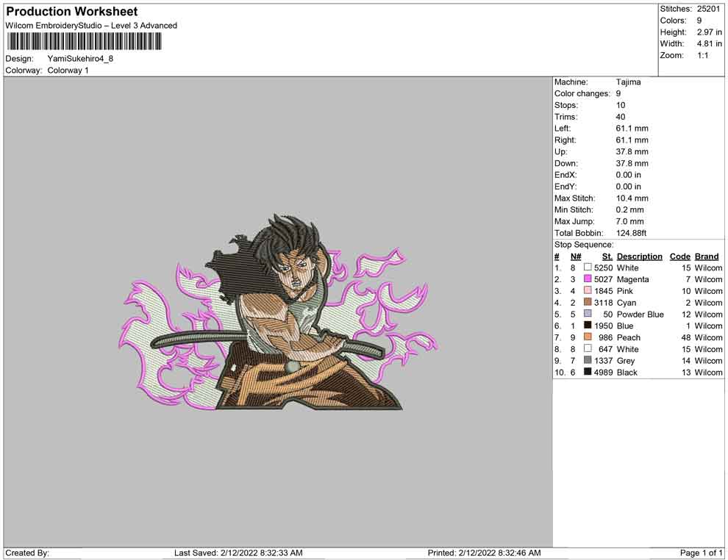Click the 'Peach' description in row 7
This screenshot has width=728, height=560.
coord(629,337)
